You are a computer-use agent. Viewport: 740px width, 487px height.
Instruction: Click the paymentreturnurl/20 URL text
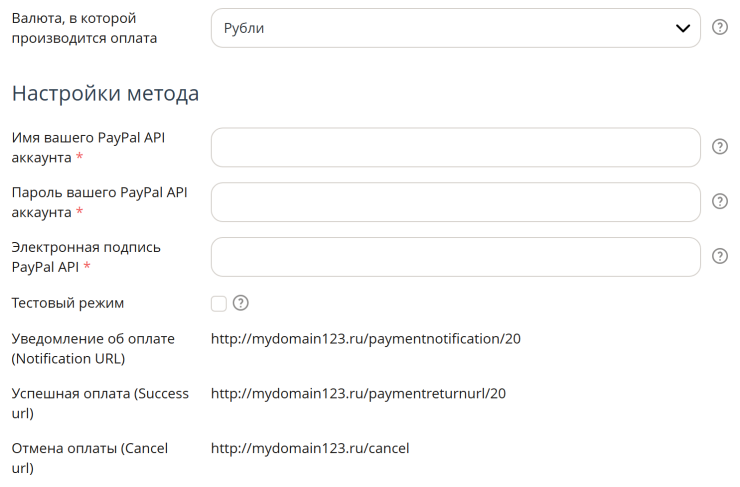358,394
